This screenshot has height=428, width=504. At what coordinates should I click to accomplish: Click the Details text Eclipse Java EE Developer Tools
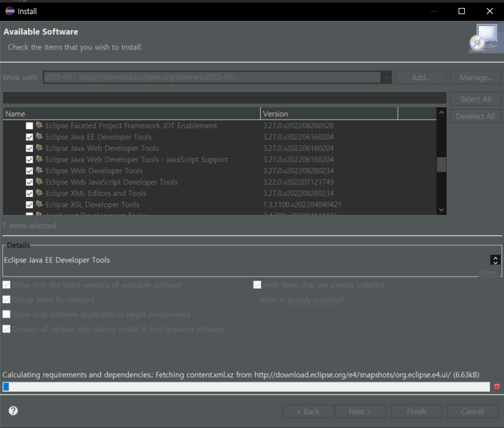pos(57,260)
